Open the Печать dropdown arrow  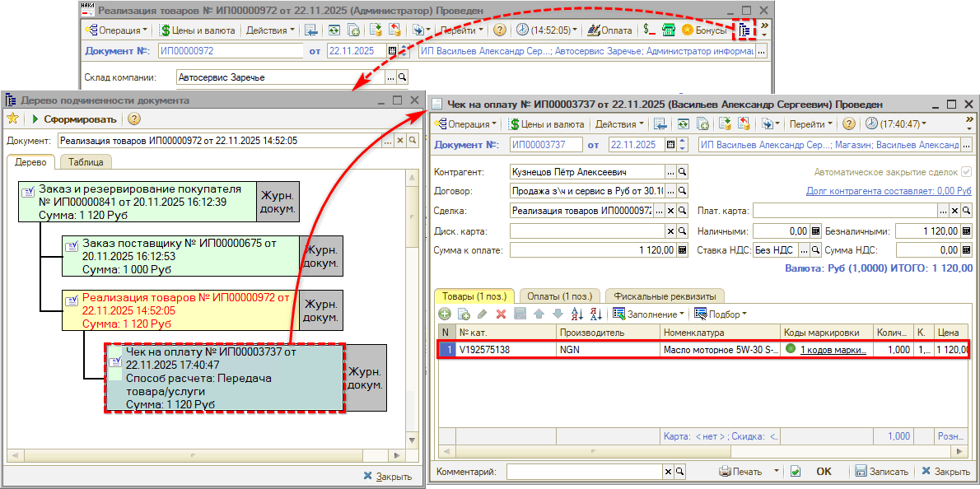tap(776, 472)
